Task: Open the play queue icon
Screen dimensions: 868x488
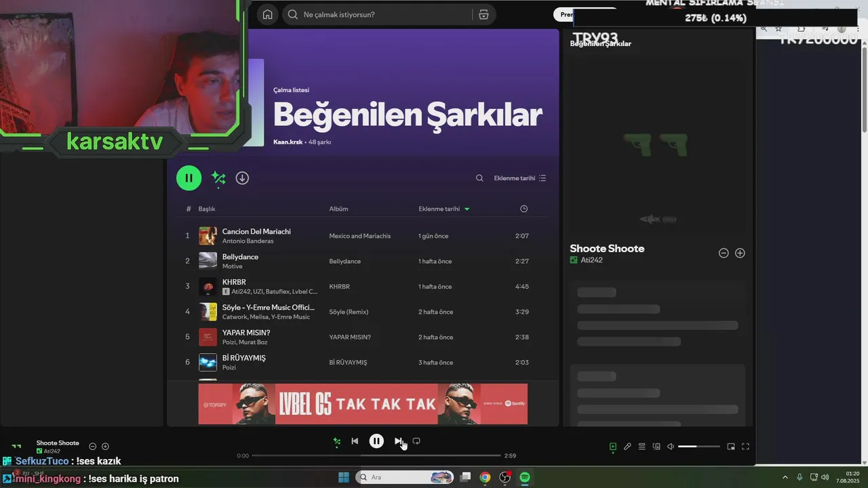Action: point(642,447)
